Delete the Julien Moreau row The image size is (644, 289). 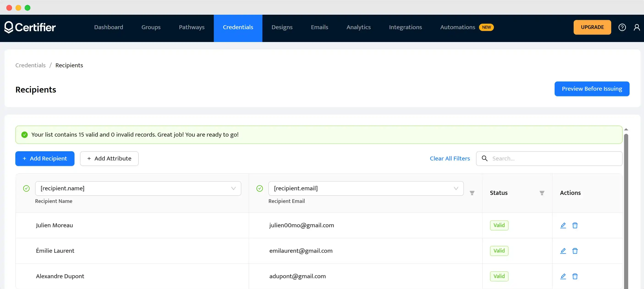(x=575, y=225)
